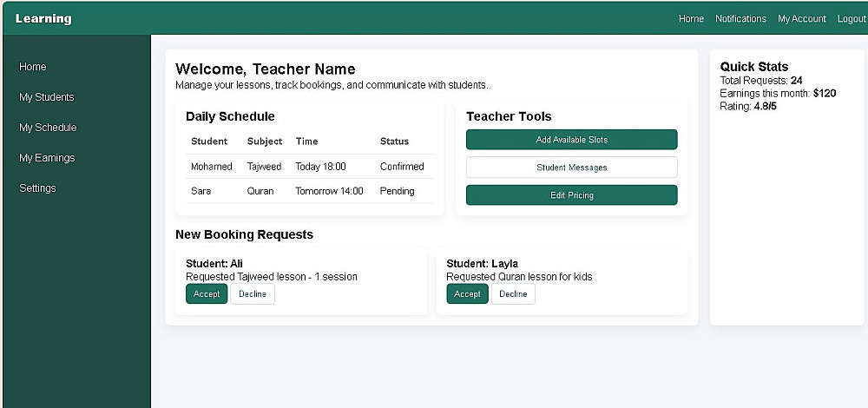Viewport: 868px width, 408px height.
Task: Accept Ali's Tajweed booking request
Action: pos(207,294)
